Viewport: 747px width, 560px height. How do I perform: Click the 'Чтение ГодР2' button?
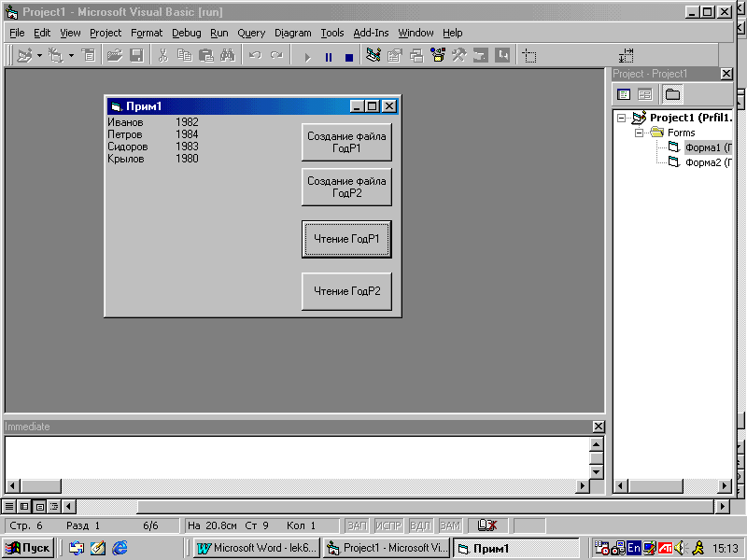pos(346,291)
